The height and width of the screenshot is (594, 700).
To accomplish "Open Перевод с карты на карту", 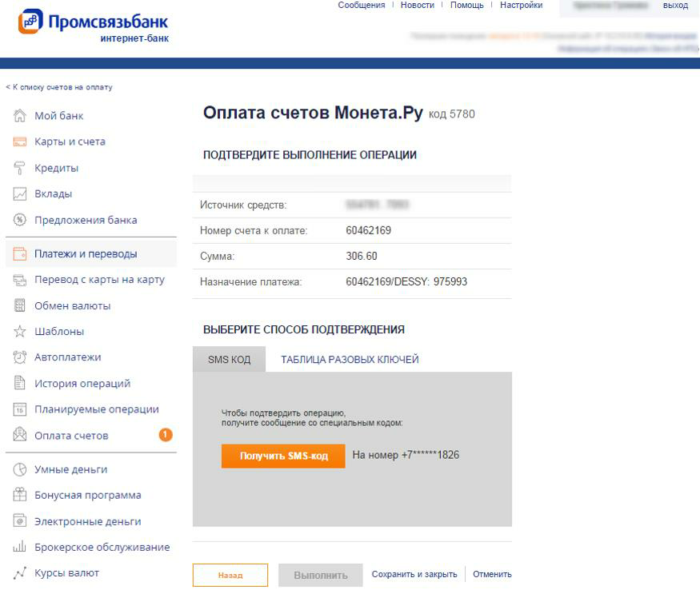I will tap(99, 280).
